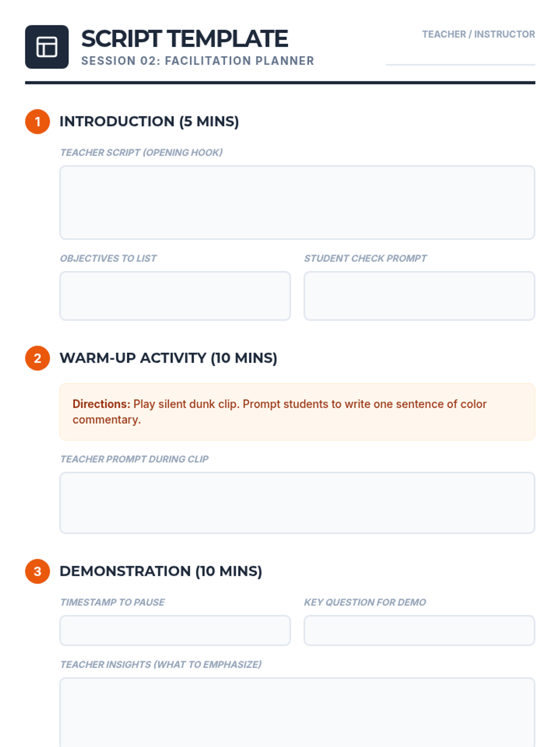
Task: Click the Directions callout box
Action: click(x=297, y=412)
